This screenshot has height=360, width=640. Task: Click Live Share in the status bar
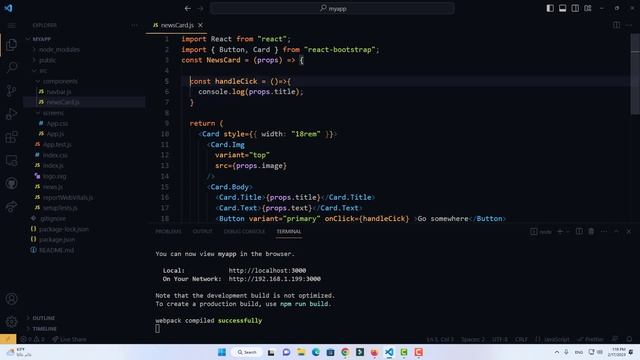point(69,339)
